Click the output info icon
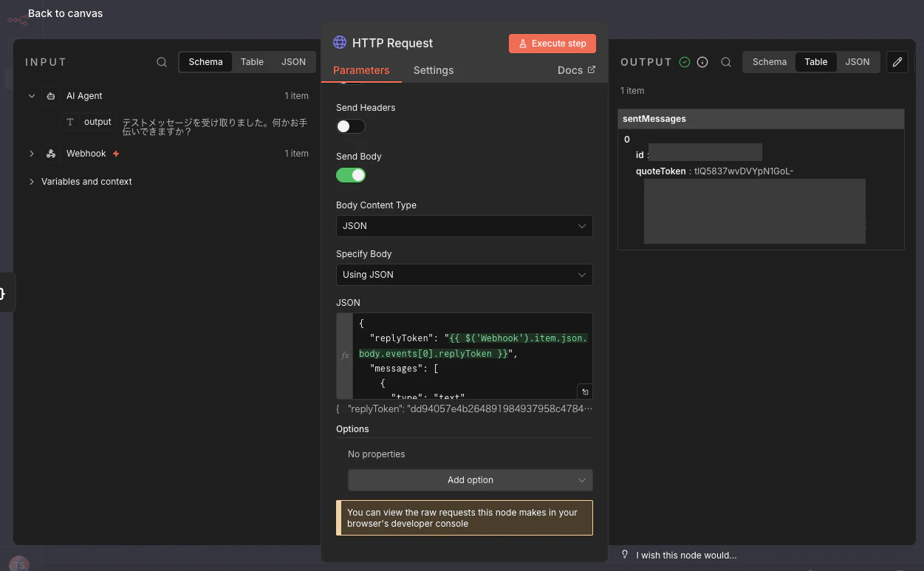The image size is (924, 571). click(702, 62)
